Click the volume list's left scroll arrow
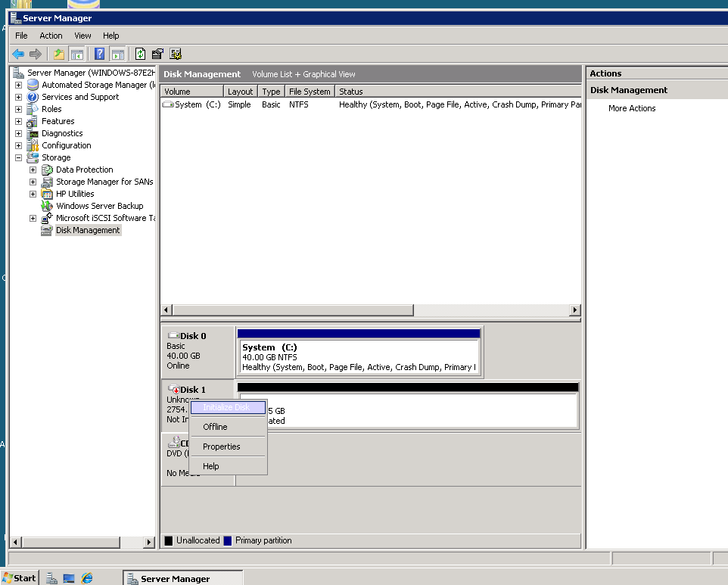The width and height of the screenshot is (728, 585). (166, 310)
